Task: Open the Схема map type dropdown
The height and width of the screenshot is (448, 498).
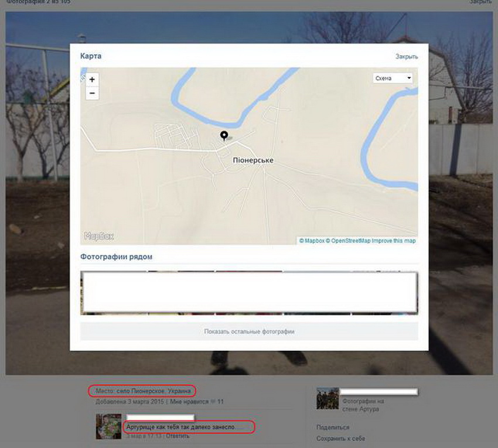Action: point(393,78)
